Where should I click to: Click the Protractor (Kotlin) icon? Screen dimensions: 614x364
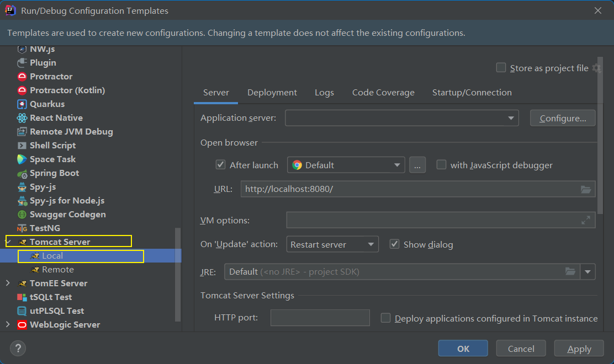click(22, 90)
